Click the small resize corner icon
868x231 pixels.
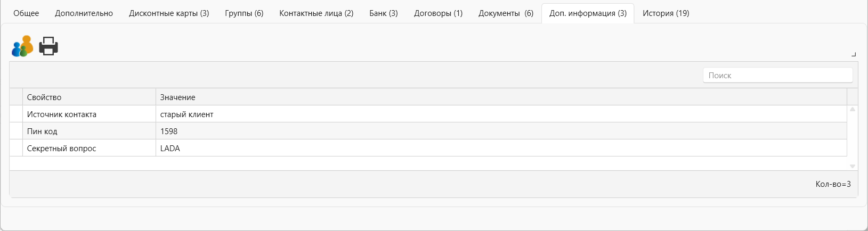[x=854, y=54]
